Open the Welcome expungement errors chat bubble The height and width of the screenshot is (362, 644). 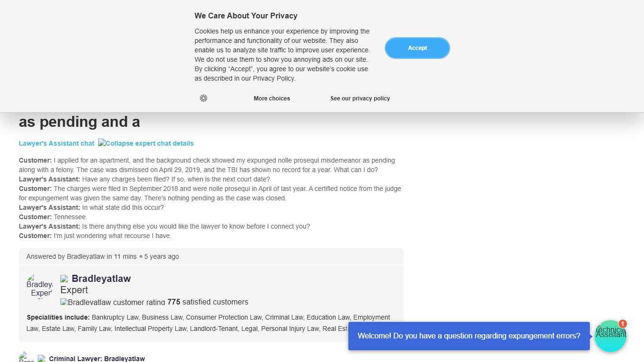[469, 336]
